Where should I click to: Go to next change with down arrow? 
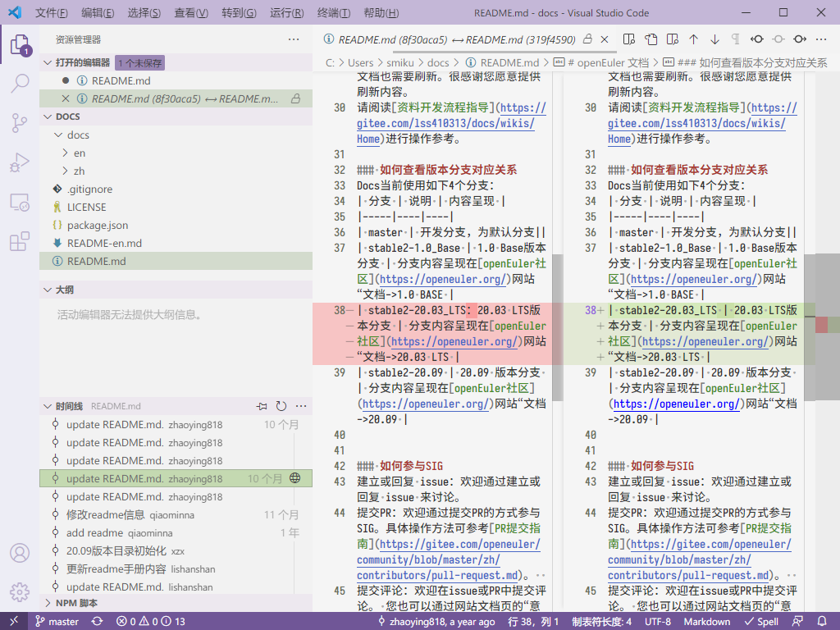pos(714,39)
